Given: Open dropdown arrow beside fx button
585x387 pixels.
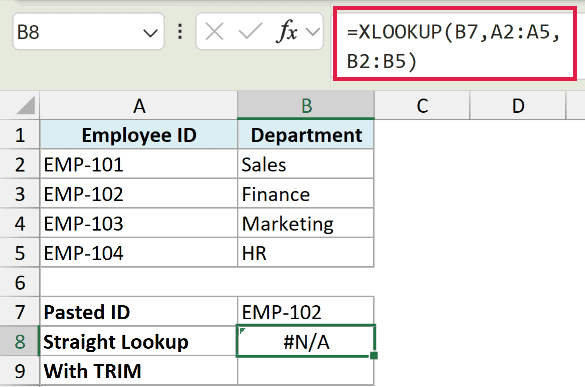Looking at the screenshot, I should pos(313,32).
